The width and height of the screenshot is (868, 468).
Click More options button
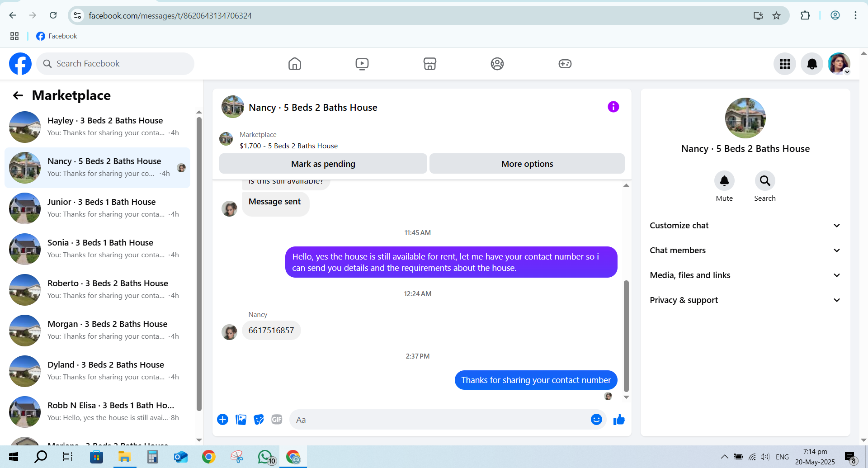pyautogui.click(x=527, y=164)
